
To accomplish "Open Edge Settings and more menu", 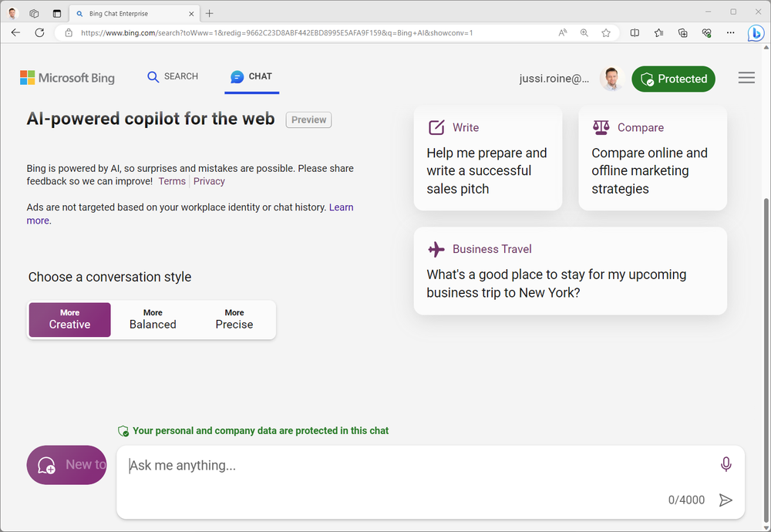I will 730,32.
